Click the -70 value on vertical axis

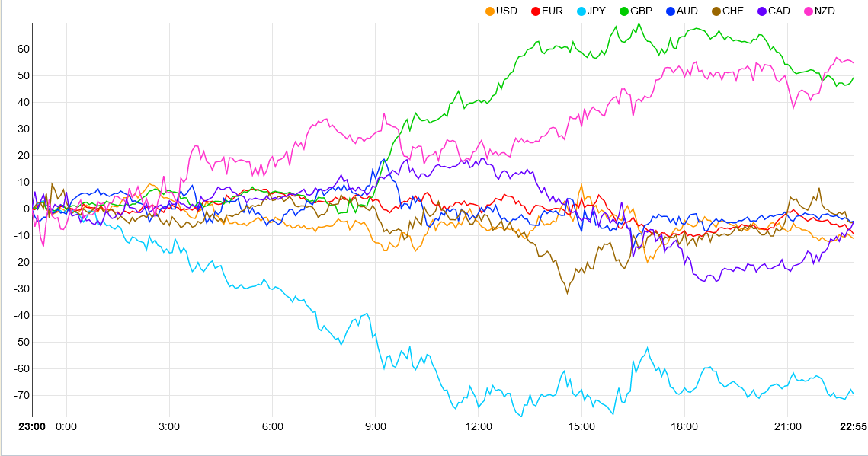tap(20, 395)
